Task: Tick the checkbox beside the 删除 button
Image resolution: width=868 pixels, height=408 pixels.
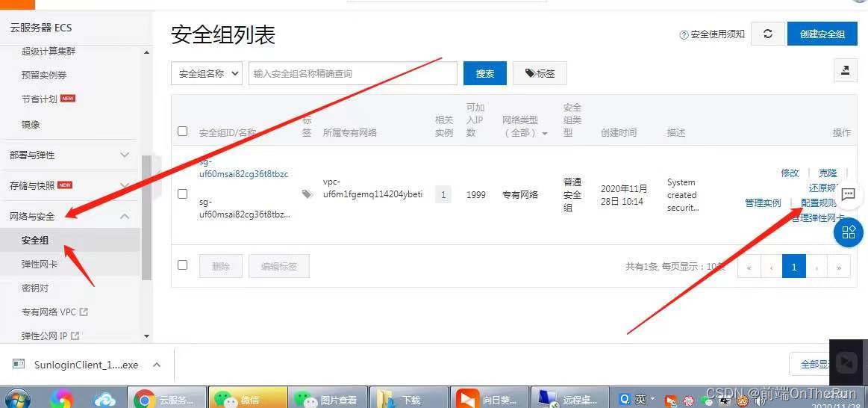Action: tap(183, 265)
